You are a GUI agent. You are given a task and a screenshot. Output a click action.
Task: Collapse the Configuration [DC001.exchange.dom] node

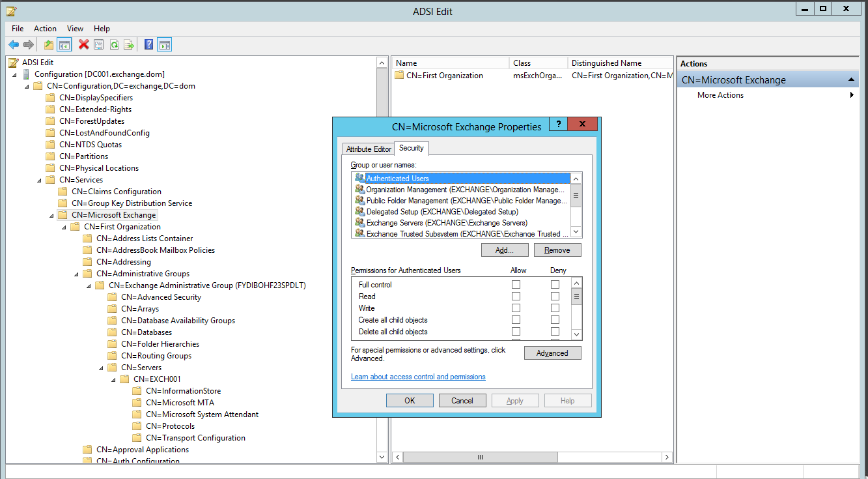[x=14, y=75]
